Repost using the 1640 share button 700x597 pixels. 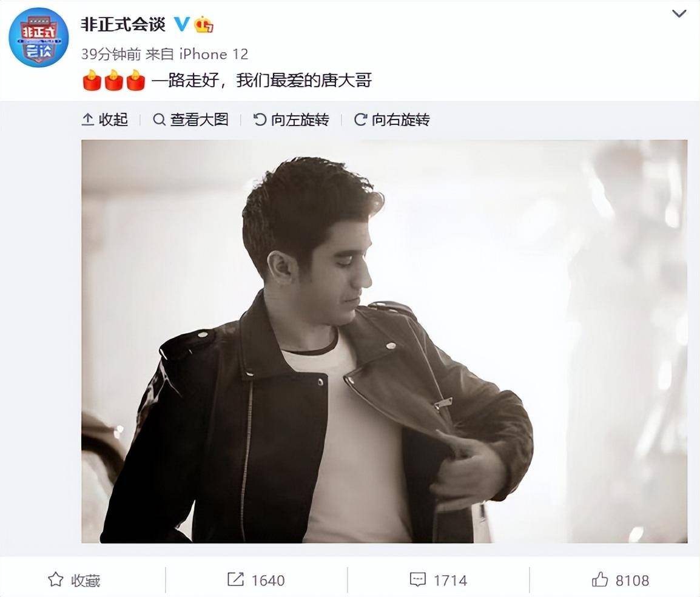(256, 580)
